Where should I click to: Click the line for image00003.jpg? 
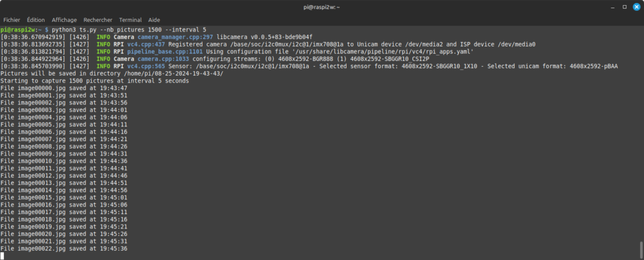[x=64, y=110]
